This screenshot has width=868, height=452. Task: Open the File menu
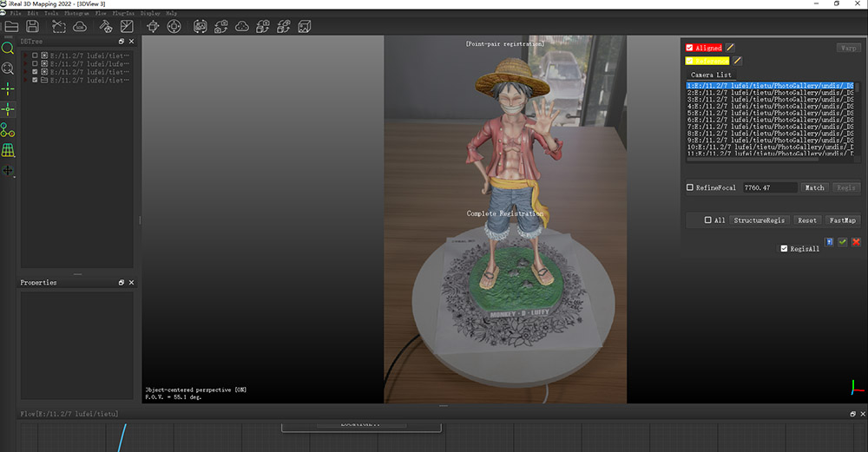pyautogui.click(x=16, y=13)
